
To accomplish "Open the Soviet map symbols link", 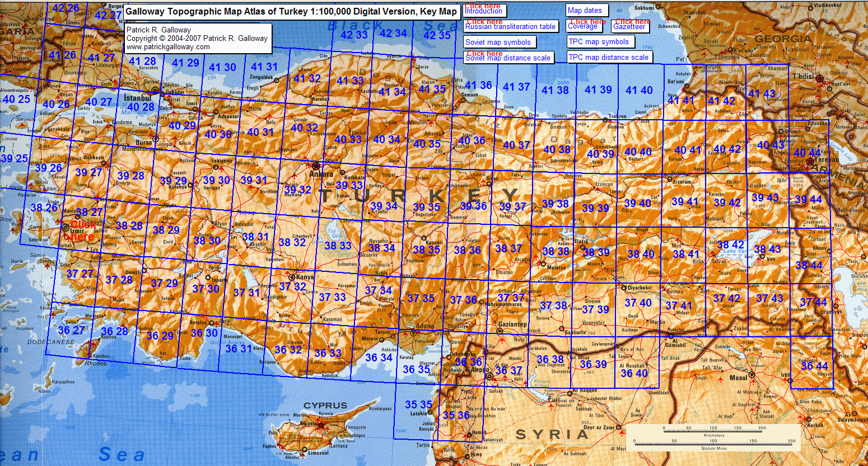I will [x=498, y=42].
